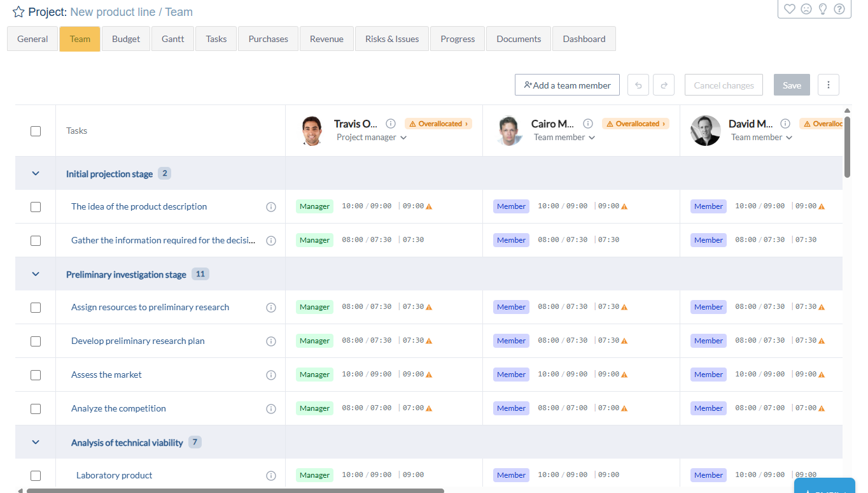Open the Risks & Issues tab
The width and height of the screenshot is (868, 493).
click(x=392, y=39)
